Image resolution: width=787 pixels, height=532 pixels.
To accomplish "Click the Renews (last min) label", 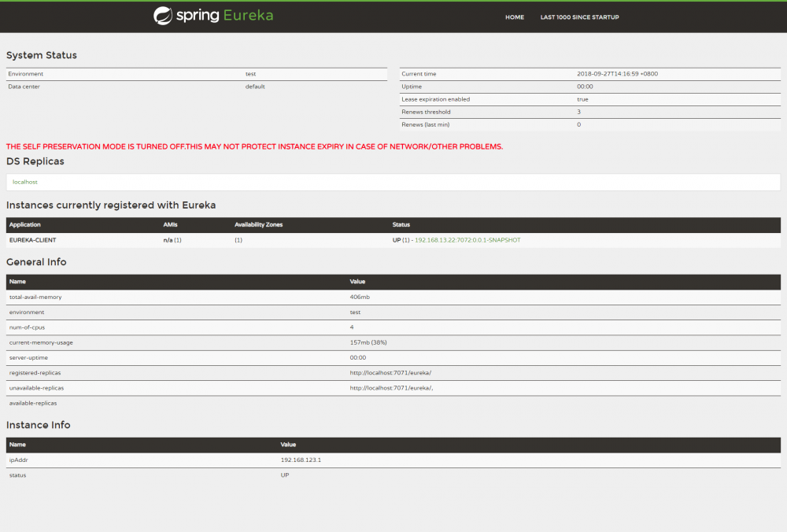I will point(426,125).
